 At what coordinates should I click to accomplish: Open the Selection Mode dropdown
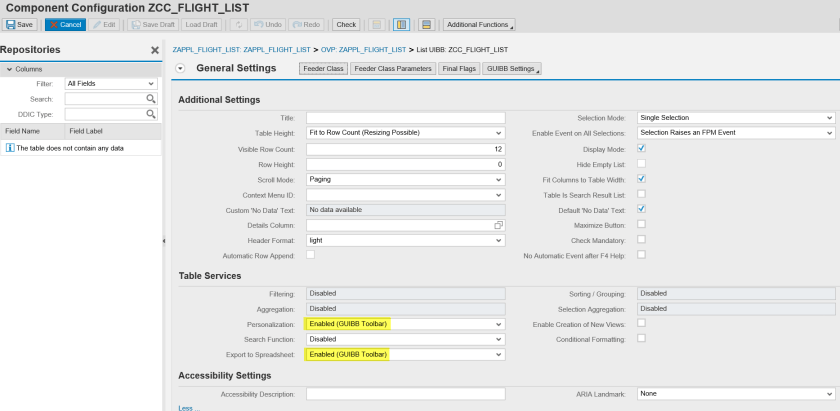point(829,118)
